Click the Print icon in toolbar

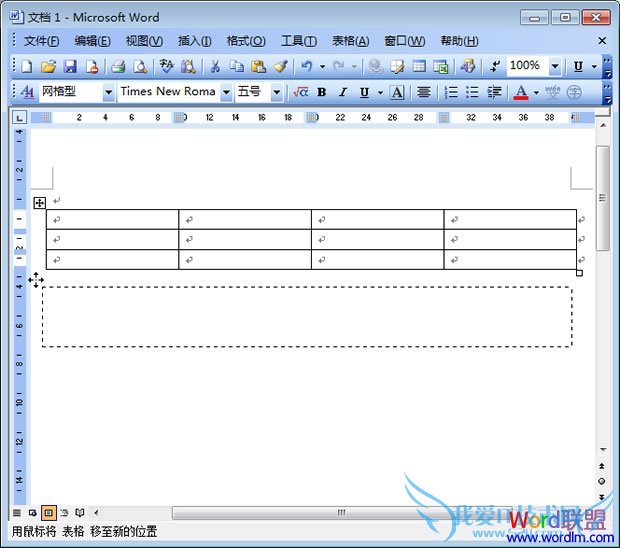click(118, 66)
